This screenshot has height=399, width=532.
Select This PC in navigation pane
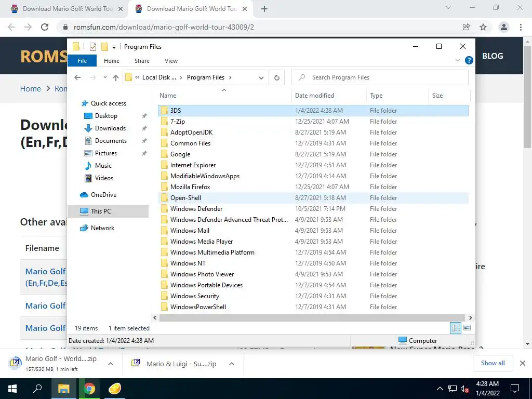(x=108, y=211)
